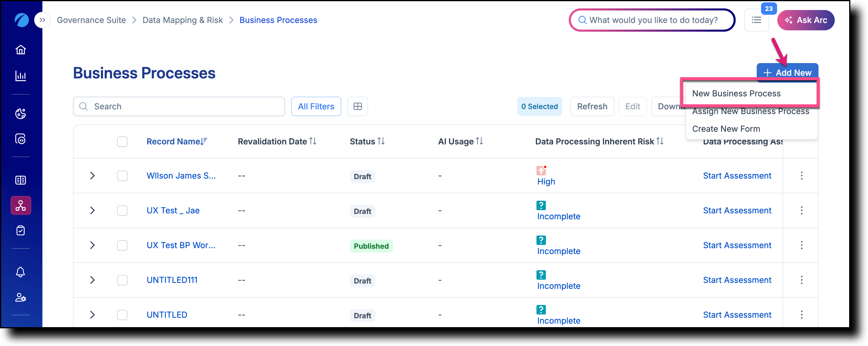Open the Ask Arc assistant

point(806,20)
